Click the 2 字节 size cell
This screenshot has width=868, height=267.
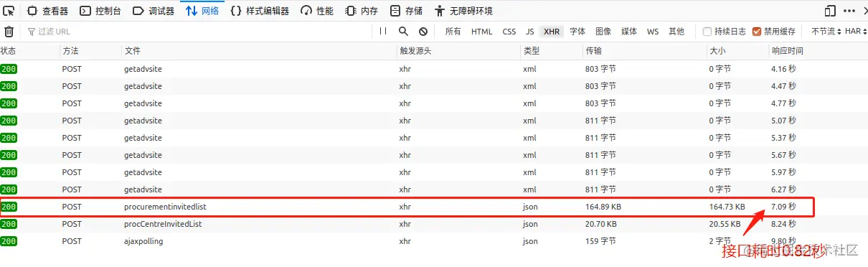point(720,241)
